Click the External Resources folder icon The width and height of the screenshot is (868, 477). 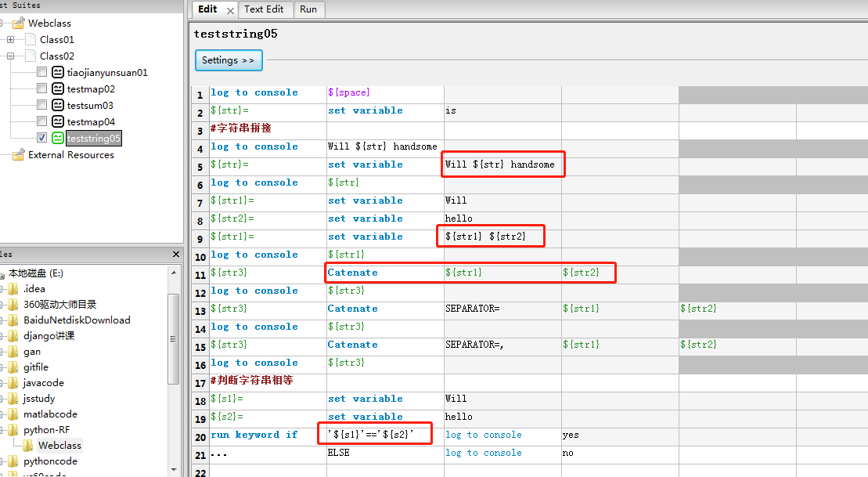click(x=18, y=154)
